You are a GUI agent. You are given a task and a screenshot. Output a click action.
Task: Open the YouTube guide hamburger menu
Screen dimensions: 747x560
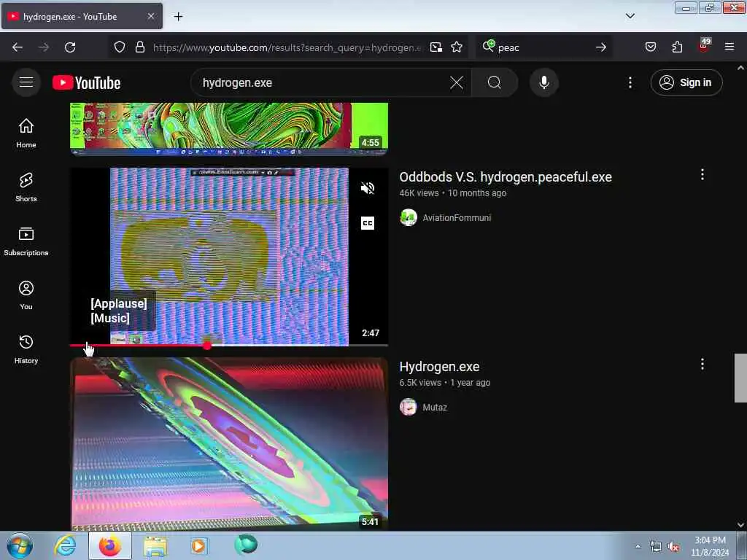coord(26,82)
